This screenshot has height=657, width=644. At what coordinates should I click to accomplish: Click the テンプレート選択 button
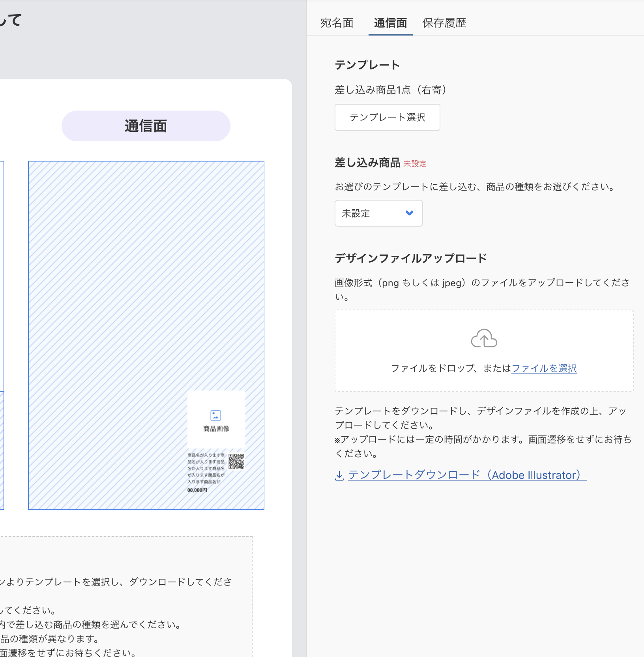point(387,117)
